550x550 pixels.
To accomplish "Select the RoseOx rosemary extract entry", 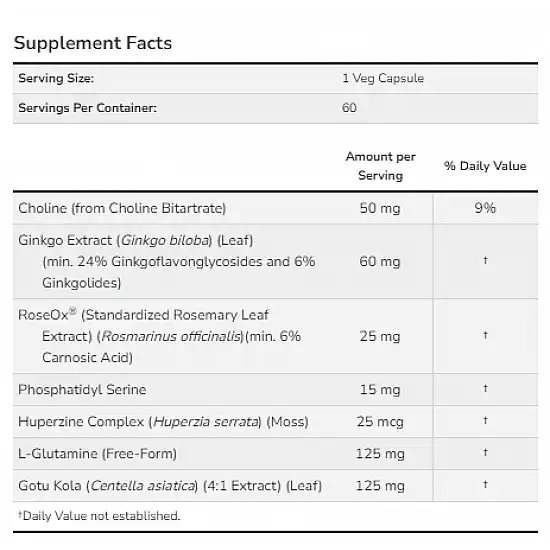I will click(x=160, y=336).
